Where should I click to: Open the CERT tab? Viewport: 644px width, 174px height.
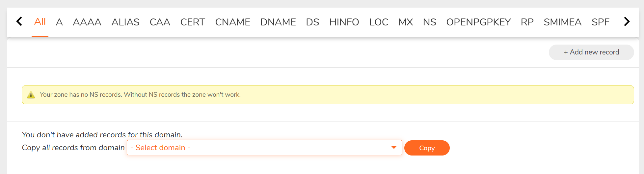click(193, 22)
